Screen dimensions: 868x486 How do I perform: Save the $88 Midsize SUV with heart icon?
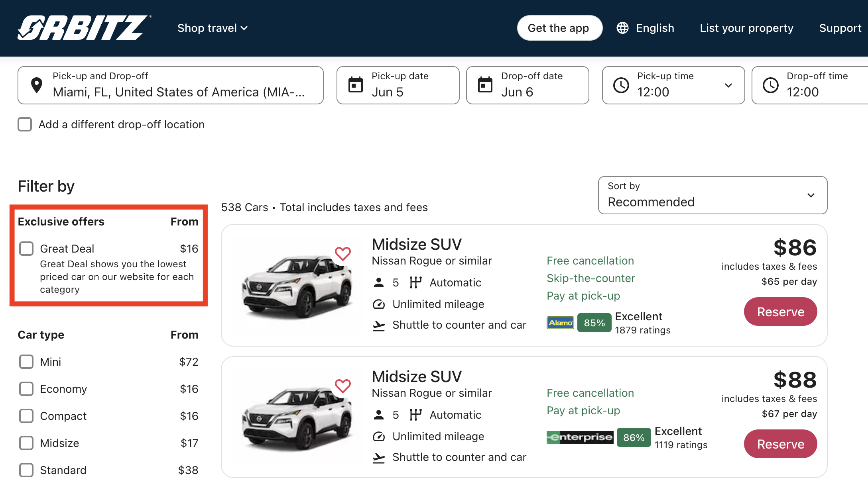342,386
